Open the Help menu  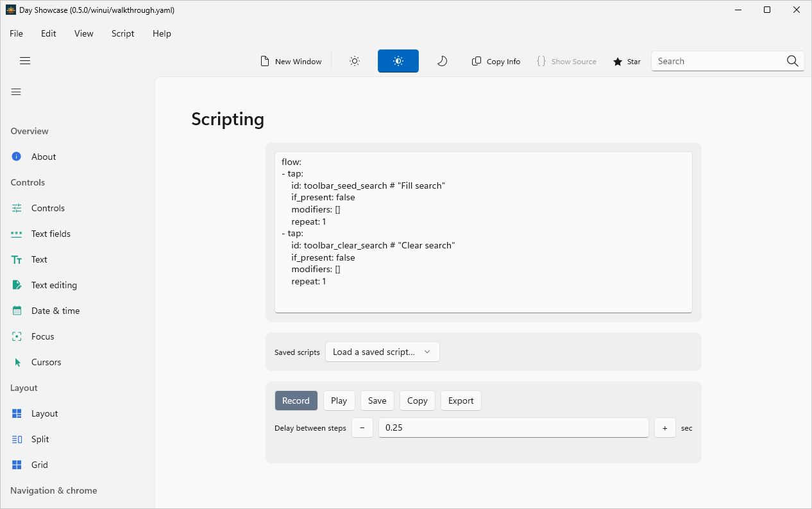point(162,33)
